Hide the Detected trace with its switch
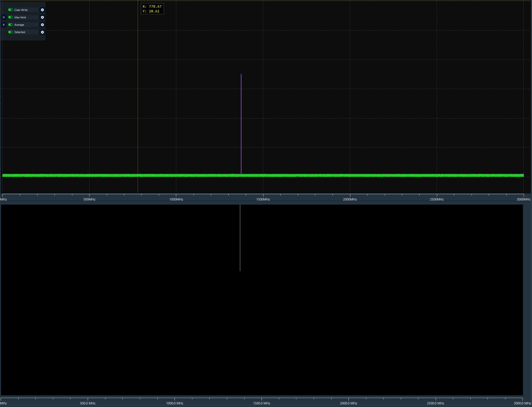Image resolution: width=532 pixels, height=407 pixels. pyautogui.click(x=10, y=32)
